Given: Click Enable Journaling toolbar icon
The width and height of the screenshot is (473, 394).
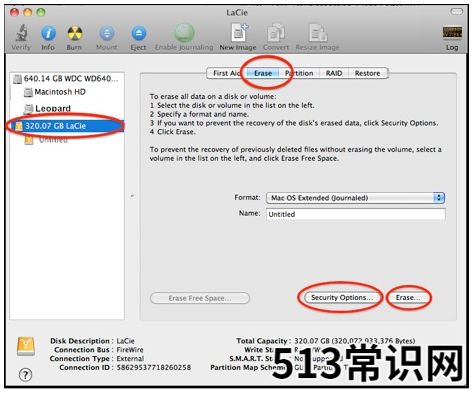Looking at the screenshot, I should coord(184,33).
